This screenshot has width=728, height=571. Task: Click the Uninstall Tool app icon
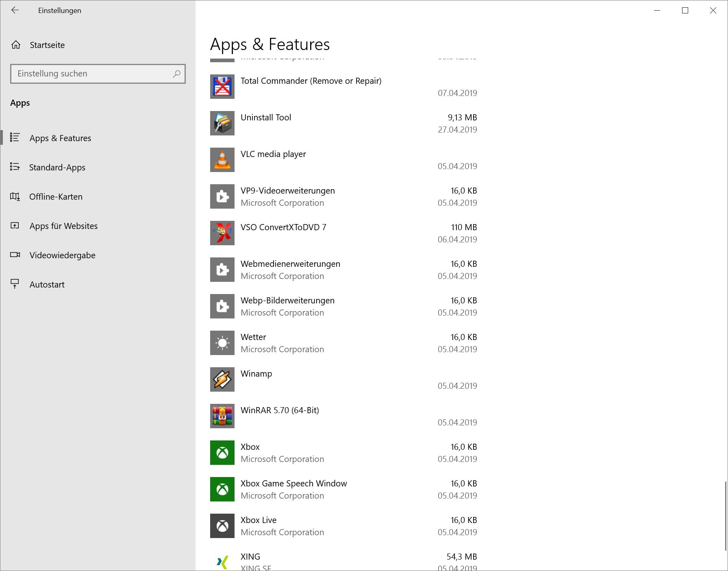pyautogui.click(x=222, y=123)
